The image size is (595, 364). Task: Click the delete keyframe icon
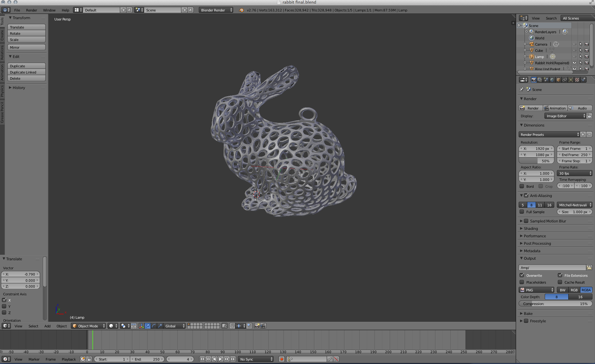(336, 359)
